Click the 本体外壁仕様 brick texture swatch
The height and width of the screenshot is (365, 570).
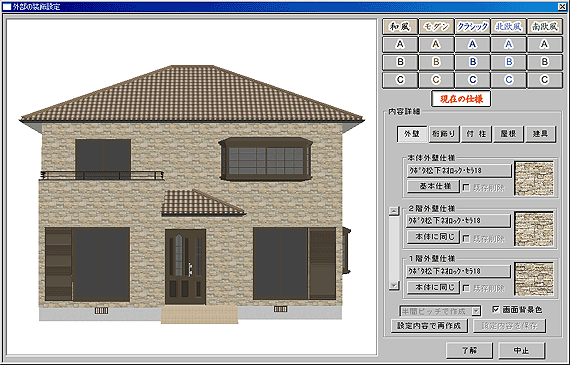point(534,179)
